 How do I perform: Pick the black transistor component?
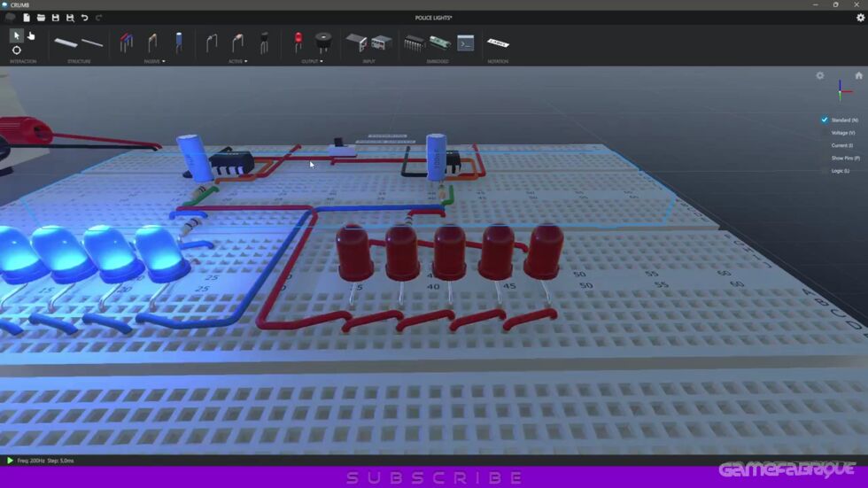(264, 43)
